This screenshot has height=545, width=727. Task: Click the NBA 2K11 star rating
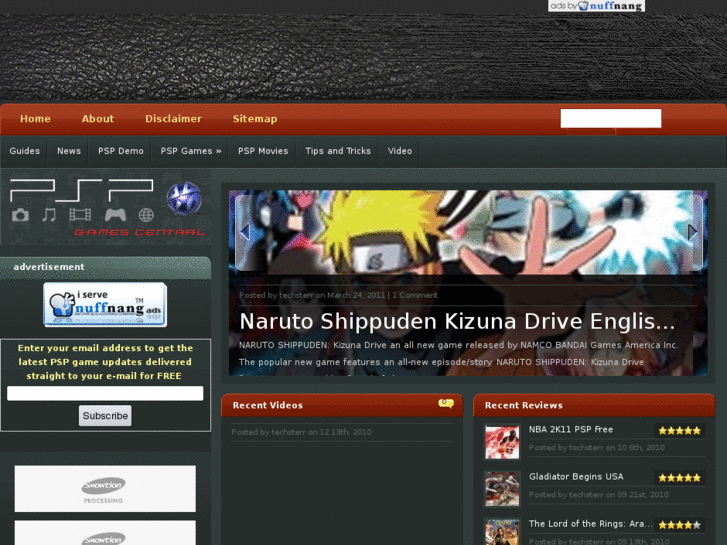pos(680,430)
